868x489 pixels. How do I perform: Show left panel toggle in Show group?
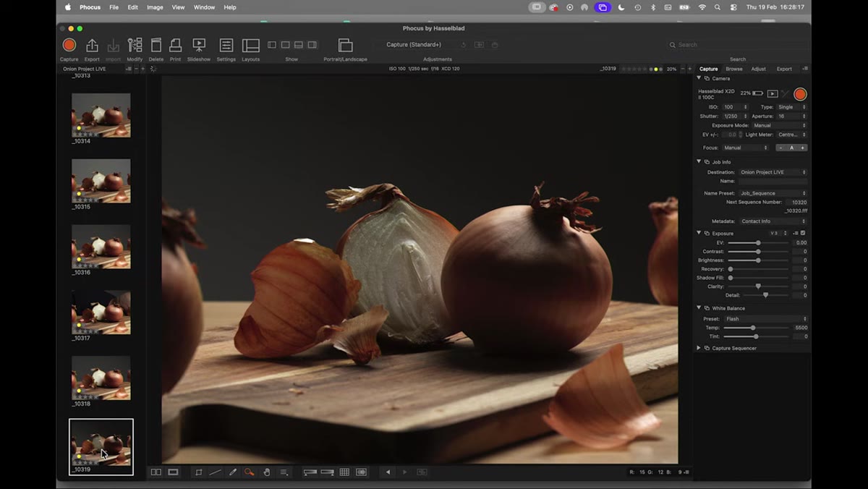click(272, 45)
